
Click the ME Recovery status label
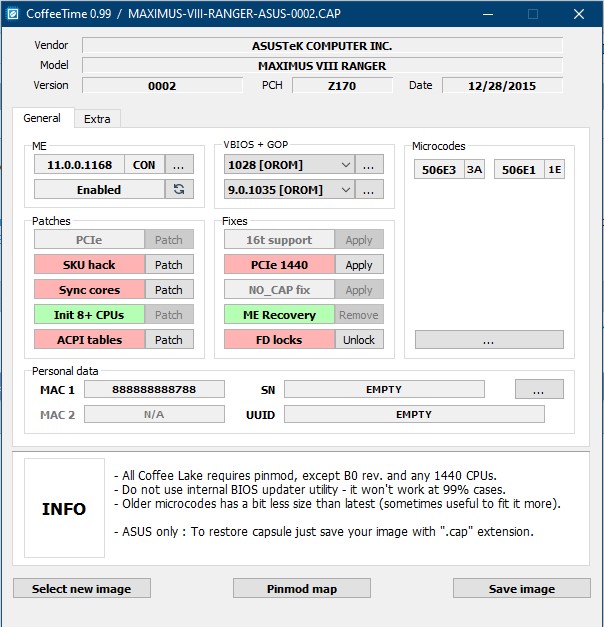pyautogui.click(x=279, y=314)
